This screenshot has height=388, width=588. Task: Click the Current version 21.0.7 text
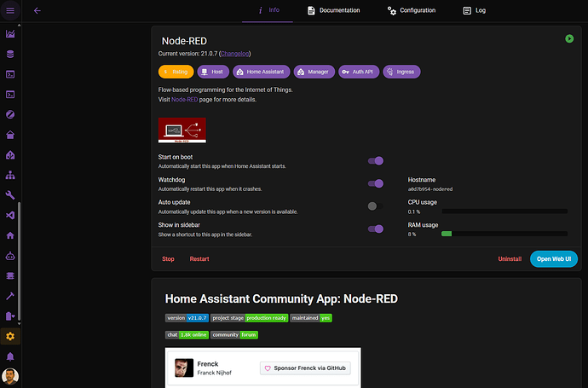187,54
